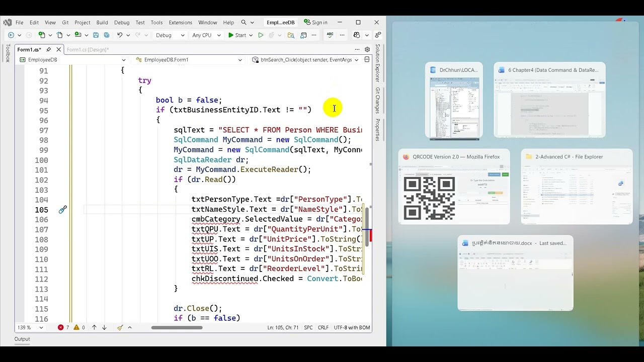Image resolution: width=644 pixels, height=362 pixels.
Task: Expand the Undo history dropdown arrow
Action: click(x=128, y=35)
